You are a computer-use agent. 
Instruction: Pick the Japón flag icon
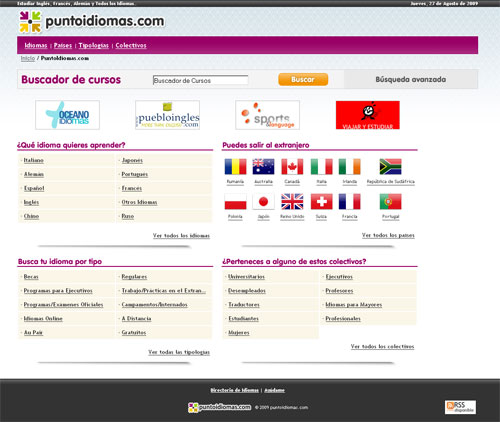click(263, 202)
